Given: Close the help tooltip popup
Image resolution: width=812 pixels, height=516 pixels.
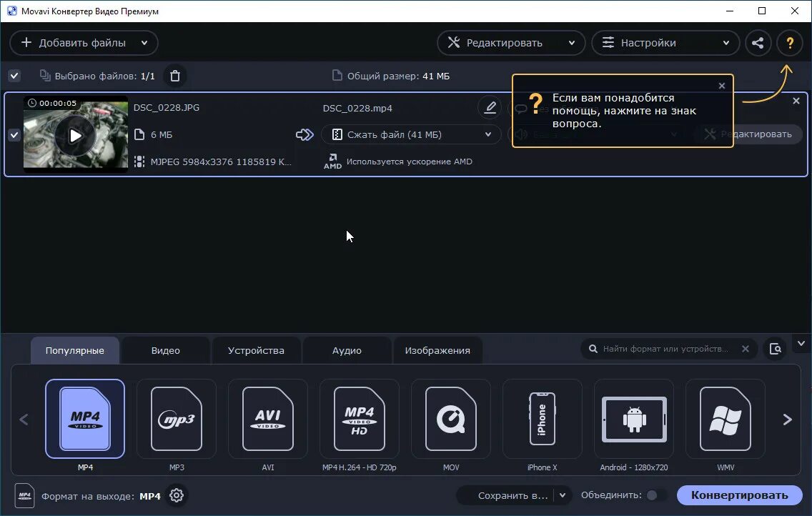Looking at the screenshot, I should coord(722,86).
